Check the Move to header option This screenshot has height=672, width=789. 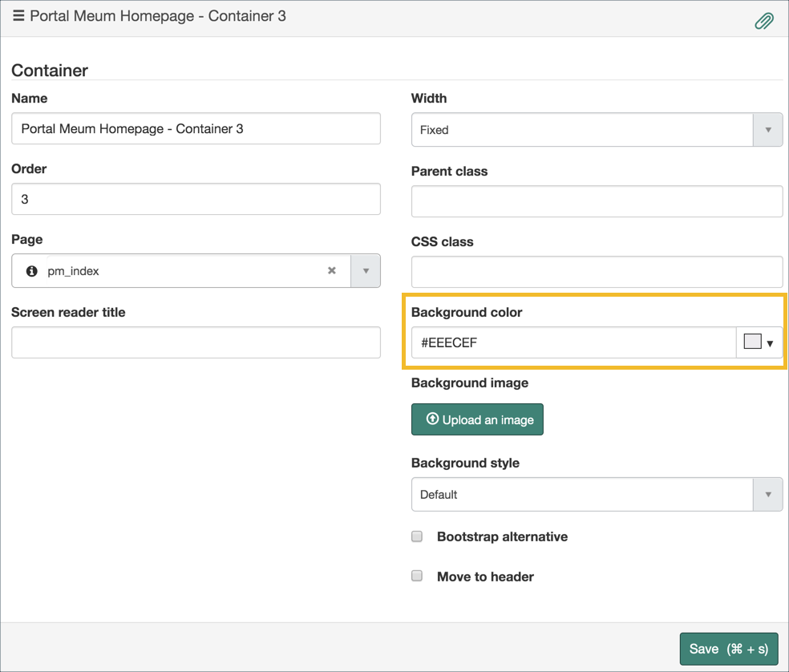(x=416, y=575)
